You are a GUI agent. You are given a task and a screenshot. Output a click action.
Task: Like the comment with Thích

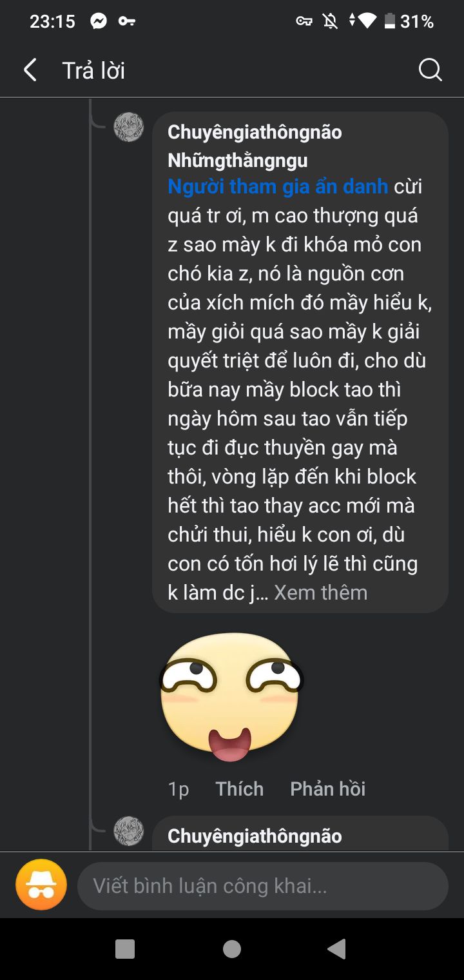240,789
